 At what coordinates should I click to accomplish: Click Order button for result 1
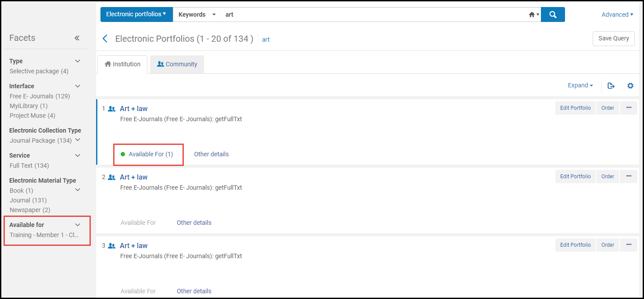pos(608,108)
